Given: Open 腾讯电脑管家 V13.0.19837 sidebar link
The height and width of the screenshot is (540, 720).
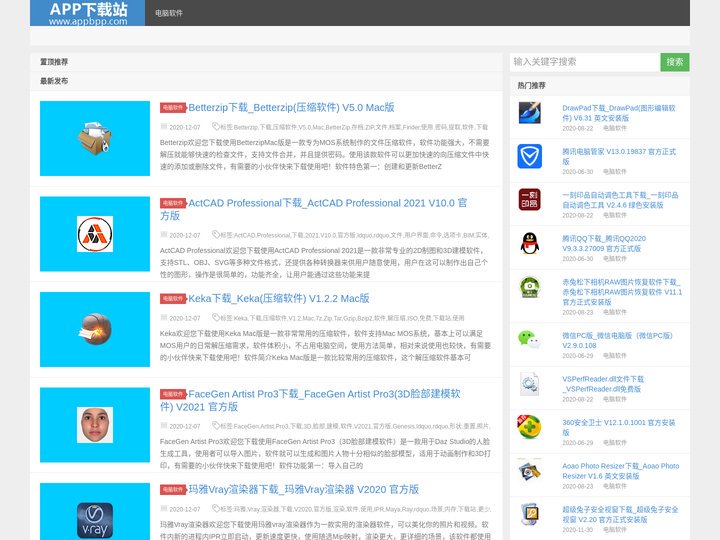Looking at the screenshot, I should [619, 157].
